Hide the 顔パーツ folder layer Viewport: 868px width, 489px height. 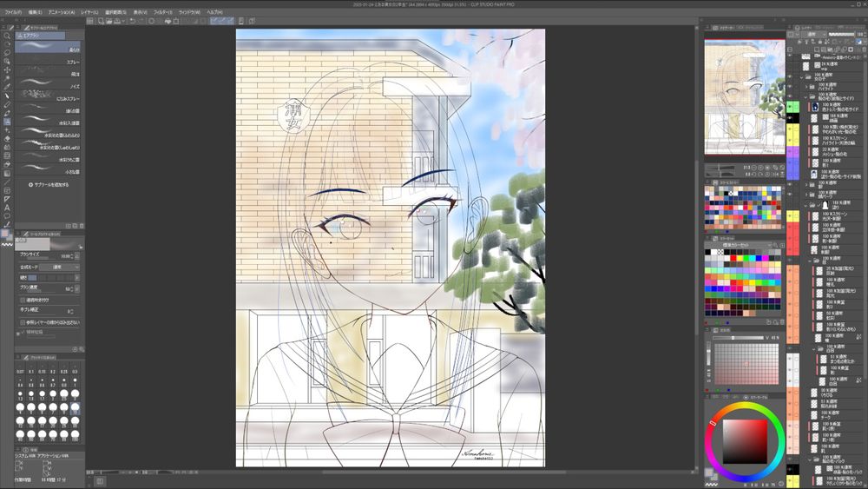(x=790, y=194)
